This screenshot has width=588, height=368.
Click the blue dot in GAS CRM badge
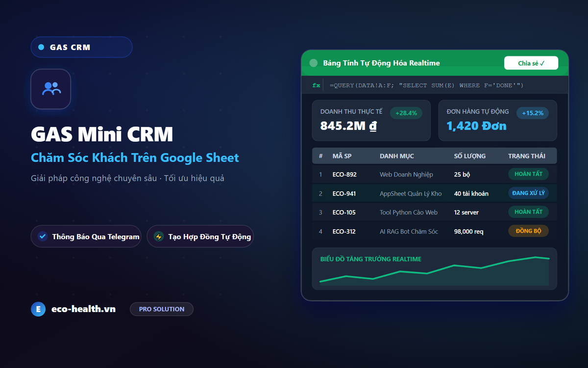(x=41, y=47)
